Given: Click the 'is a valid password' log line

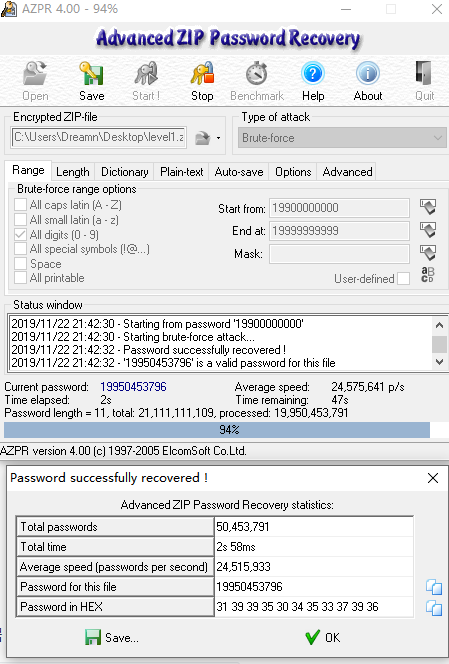Looking at the screenshot, I should (x=173, y=363).
